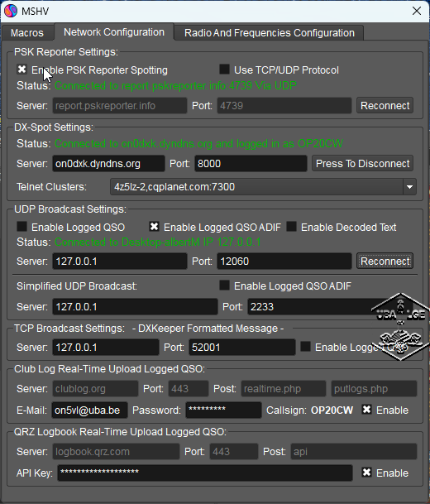Click Press To Disconnect button
This screenshot has height=504, width=430.
(362, 164)
